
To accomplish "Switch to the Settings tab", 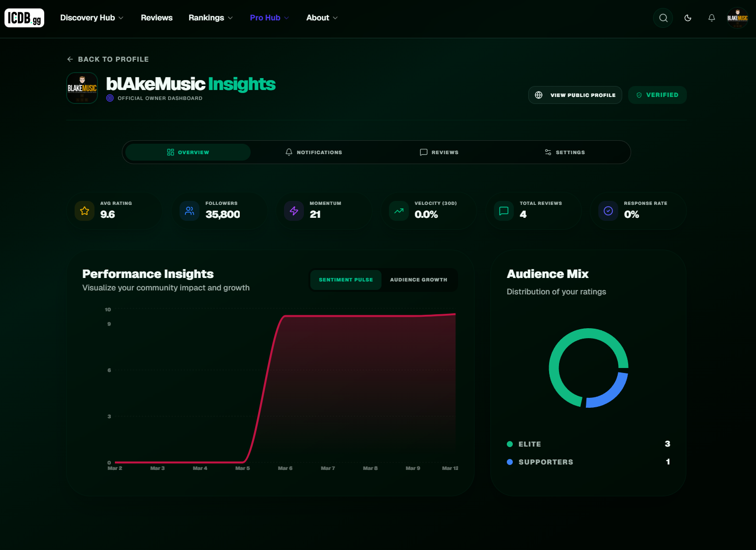I will (x=565, y=152).
